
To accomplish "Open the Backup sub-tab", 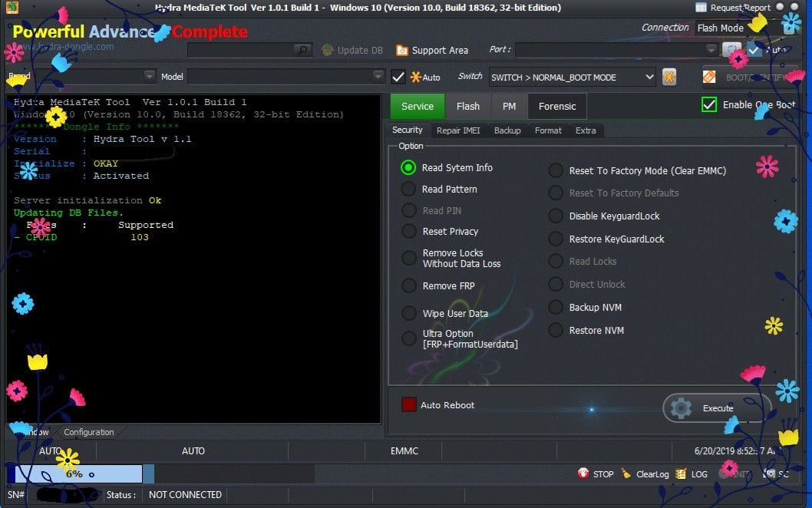I will tap(507, 130).
